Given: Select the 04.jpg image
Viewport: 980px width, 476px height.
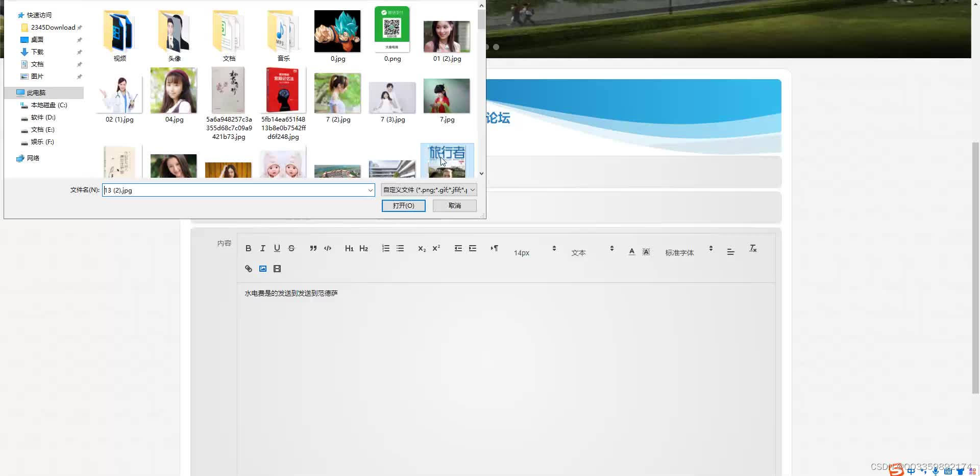Looking at the screenshot, I should (174, 96).
